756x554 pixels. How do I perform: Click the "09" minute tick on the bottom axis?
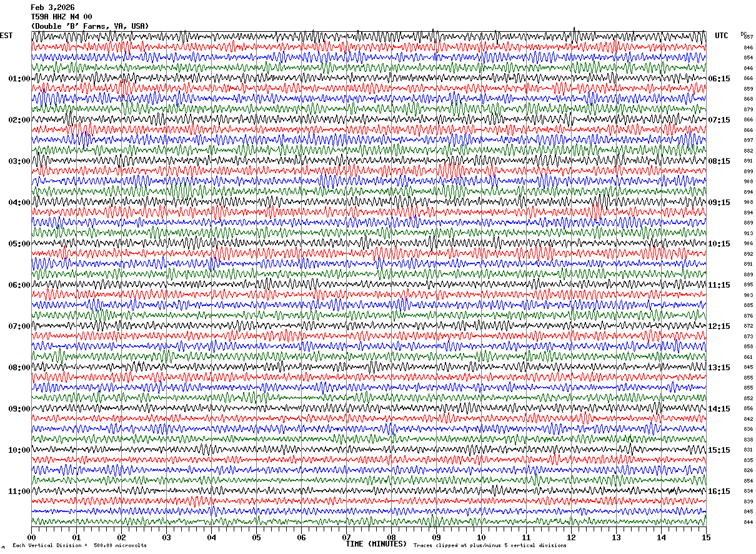point(436,537)
